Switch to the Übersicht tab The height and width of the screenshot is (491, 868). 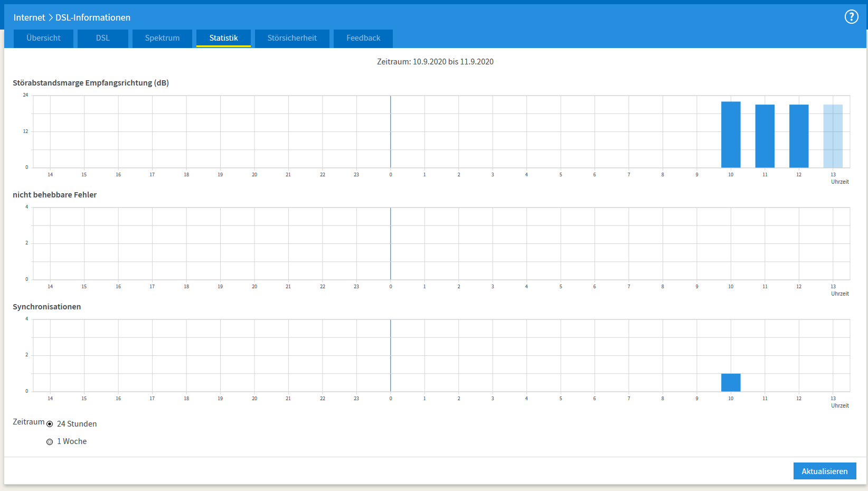(43, 38)
